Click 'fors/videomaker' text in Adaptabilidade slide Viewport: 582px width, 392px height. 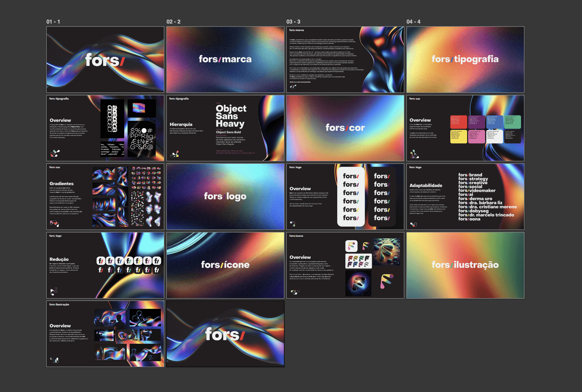tap(477, 191)
